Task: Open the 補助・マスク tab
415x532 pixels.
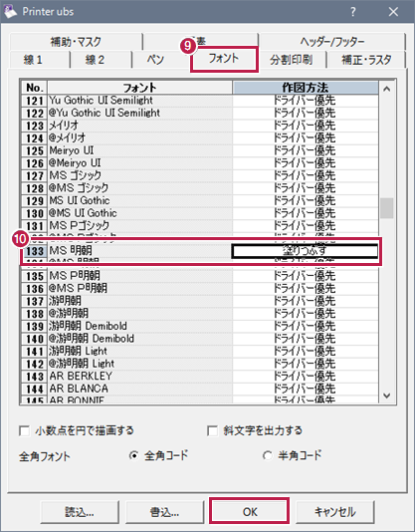Action: pyautogui.click(x=76, y=42)
